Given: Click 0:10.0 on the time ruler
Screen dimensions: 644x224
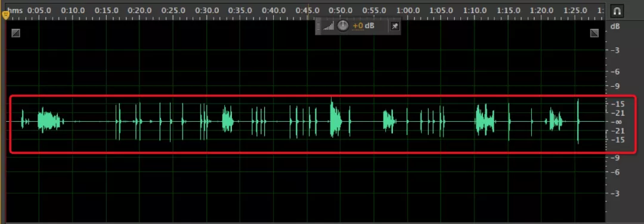Looking at the screenshot, I should [x=73, y=11].
